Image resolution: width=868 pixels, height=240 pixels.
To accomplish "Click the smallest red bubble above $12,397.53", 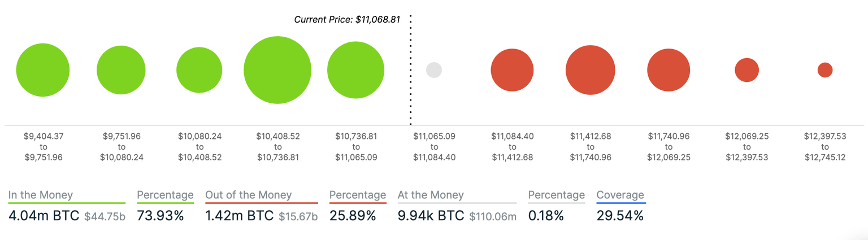I will (825, 70).
